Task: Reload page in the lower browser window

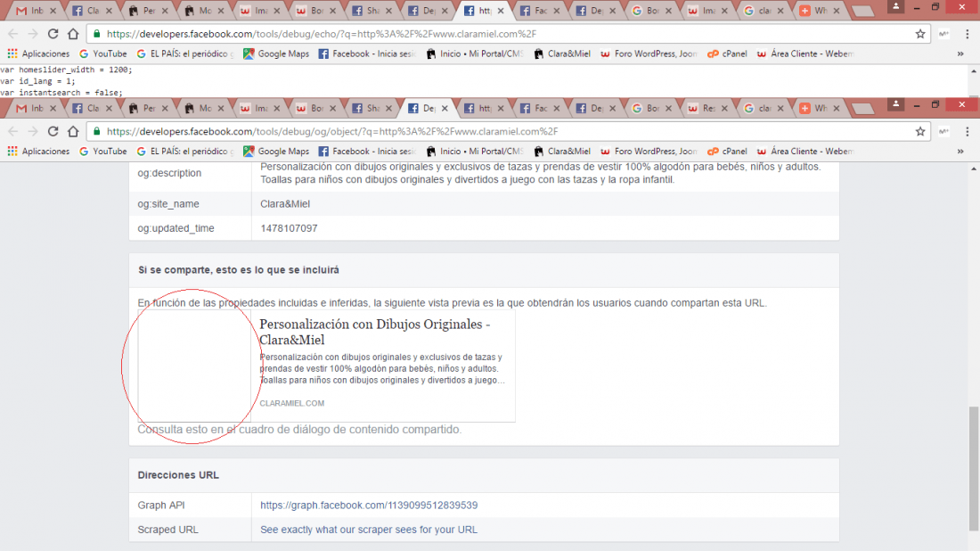Action: pos(53,131)
